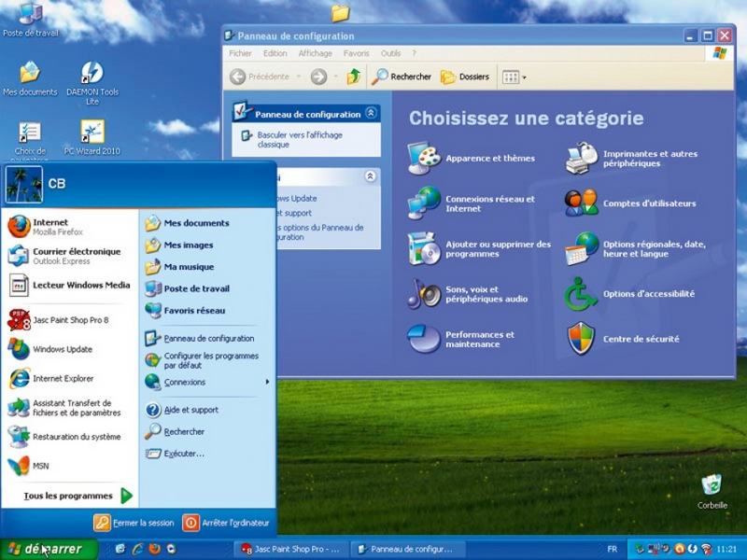Open Options d'accessibilité wheelchair icon

coord(580,294)
